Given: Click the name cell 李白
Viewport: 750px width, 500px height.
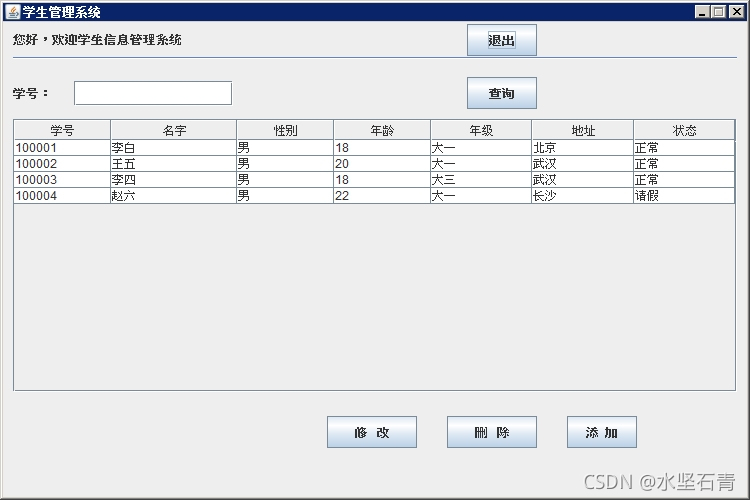Looking at the screenshot, I should 174,148.
